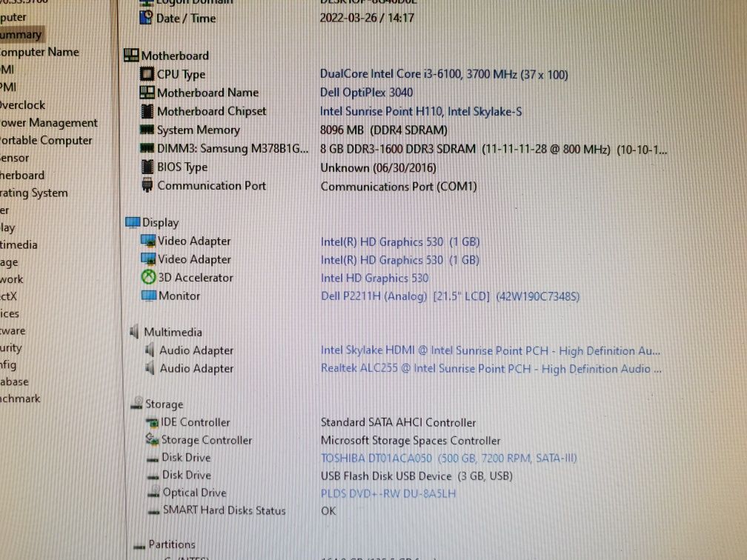
Task: Select Computer Name in the left tree
Action: pos(39,52)
